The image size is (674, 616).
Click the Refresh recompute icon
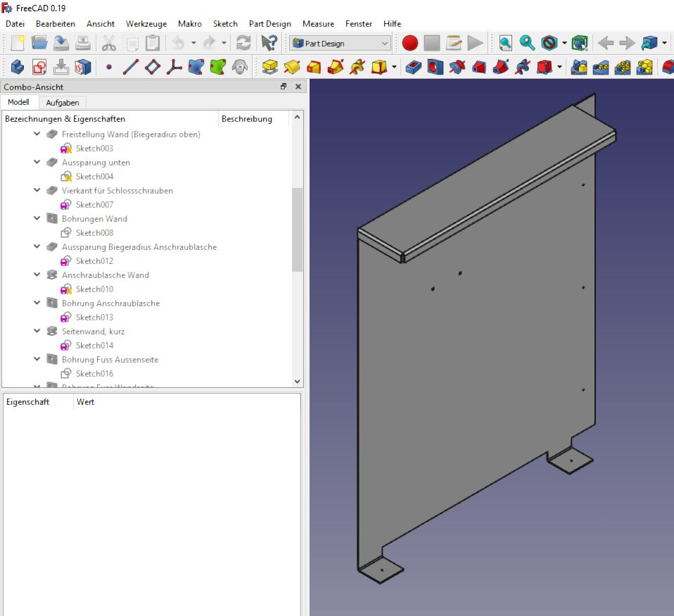[x=243, y=43]
